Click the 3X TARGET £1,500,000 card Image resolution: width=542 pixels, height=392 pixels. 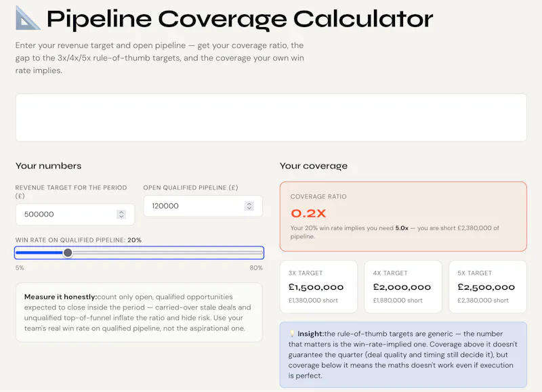(318, 286)
